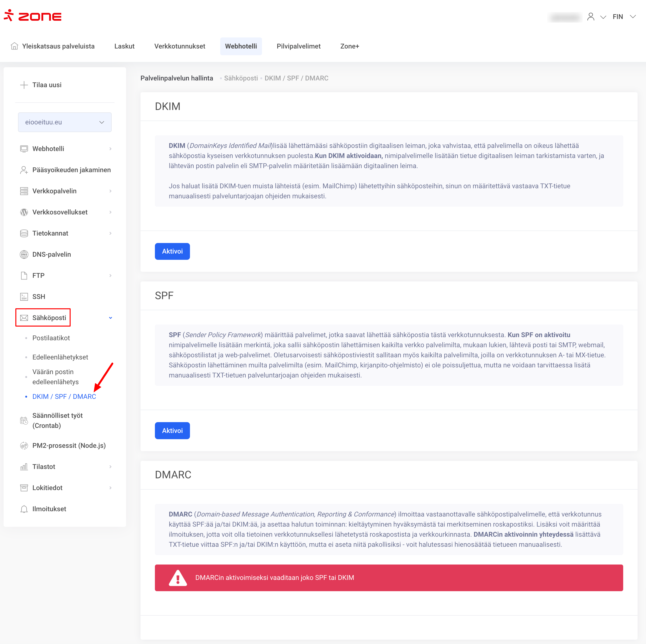Click the Sähköposti breadcrumb link

coord(241,78)
